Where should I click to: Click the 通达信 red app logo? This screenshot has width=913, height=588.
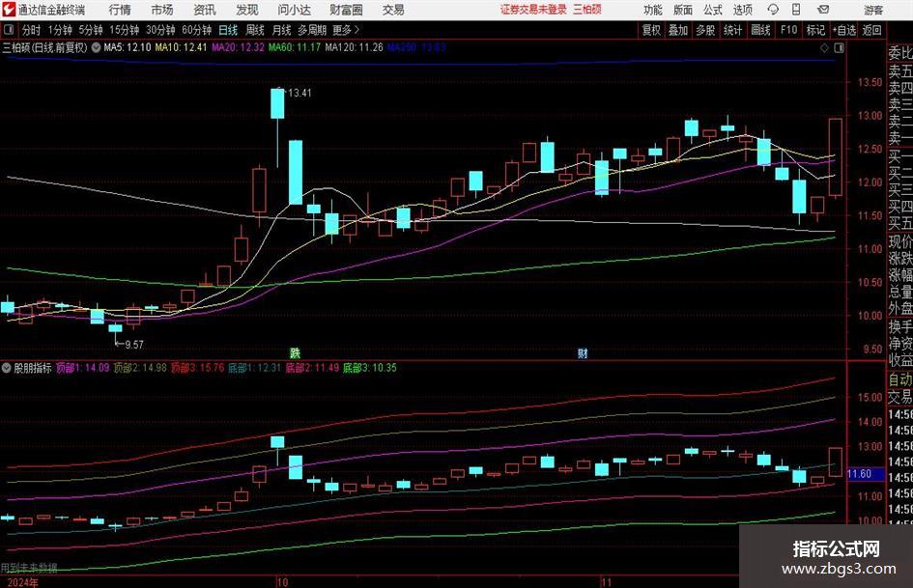pyautogui.click(x=9, y=10)
